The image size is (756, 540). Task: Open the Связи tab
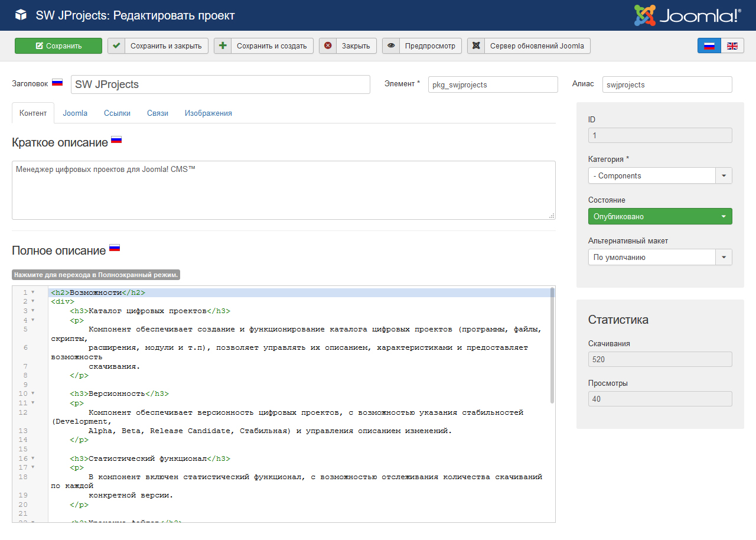point(158,113)
